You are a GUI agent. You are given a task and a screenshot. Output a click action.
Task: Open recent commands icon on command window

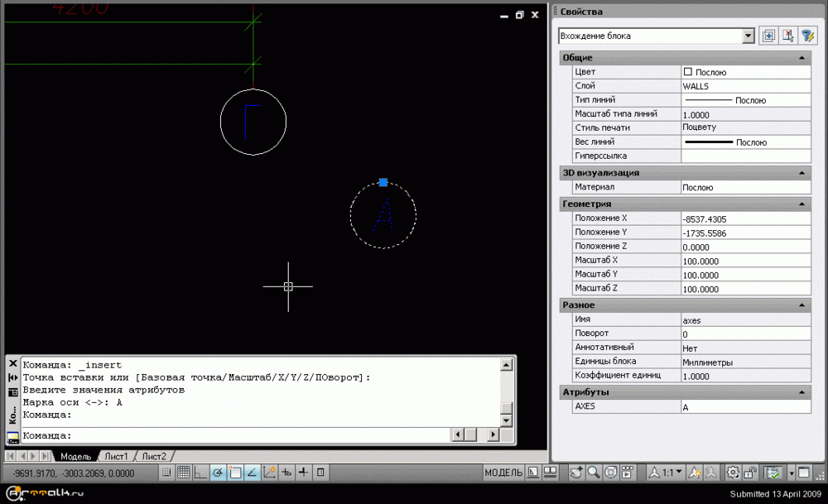coord(13,392)
